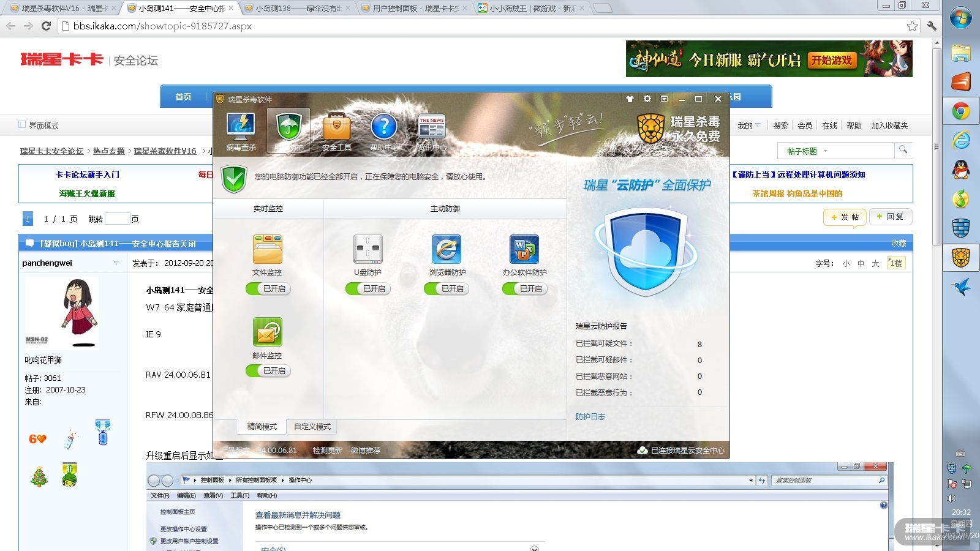This screenshot has height=551, width=980.
Task: Click the page jump 跳转 input box
Action: pos(117,219)
